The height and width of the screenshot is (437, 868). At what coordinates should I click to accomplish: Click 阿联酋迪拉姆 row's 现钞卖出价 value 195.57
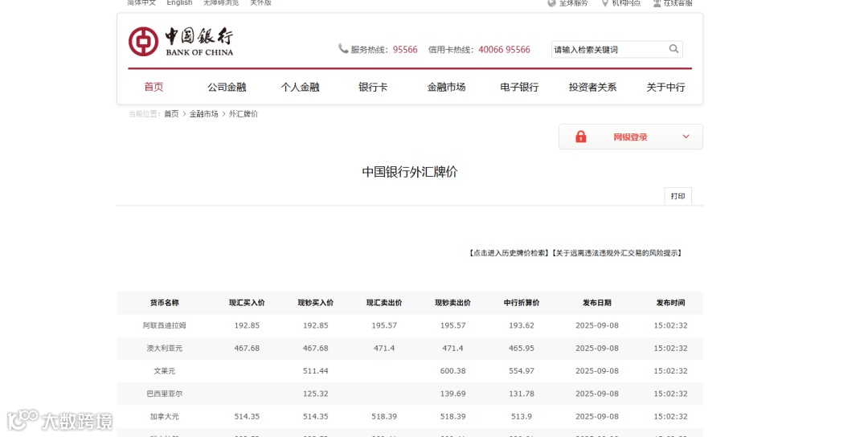[452, 325]
